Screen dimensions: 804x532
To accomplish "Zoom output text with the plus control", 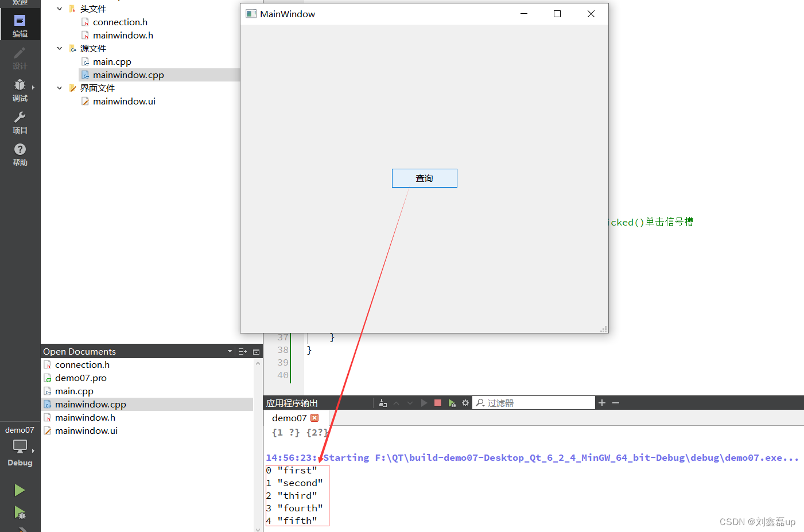I will [x=601, y=402].
